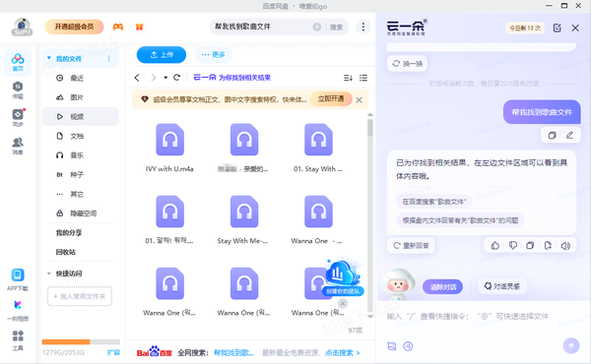Image resolution: width=591 pixels, height=364 pixels.
Task: Play the answer aloud speaker icon
Action: 565,245
